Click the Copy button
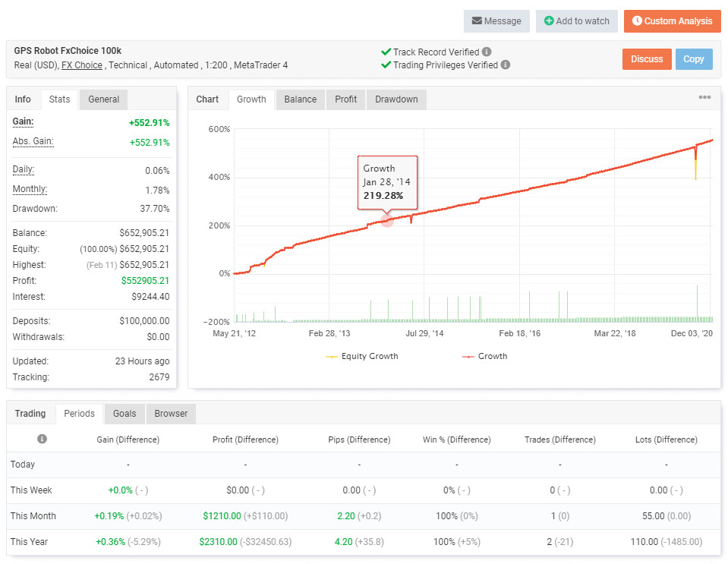 coord(693,59)
